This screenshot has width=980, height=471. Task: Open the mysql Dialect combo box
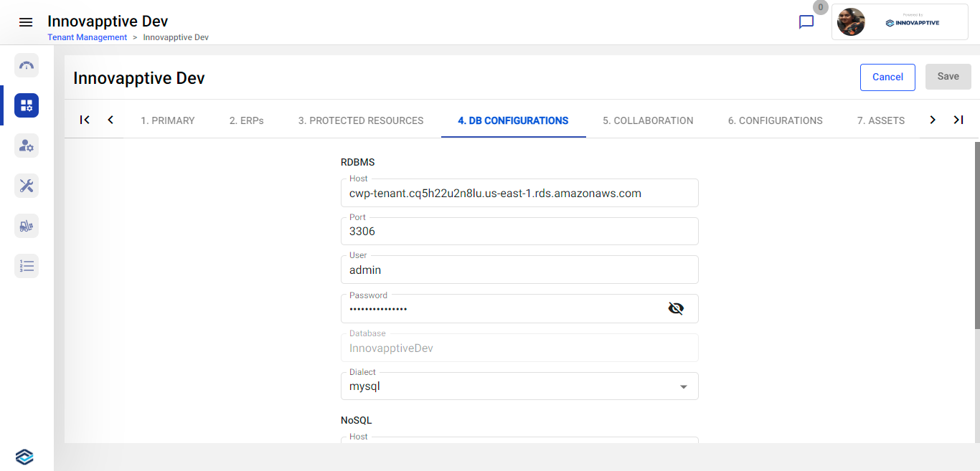[x=519, y=386]
